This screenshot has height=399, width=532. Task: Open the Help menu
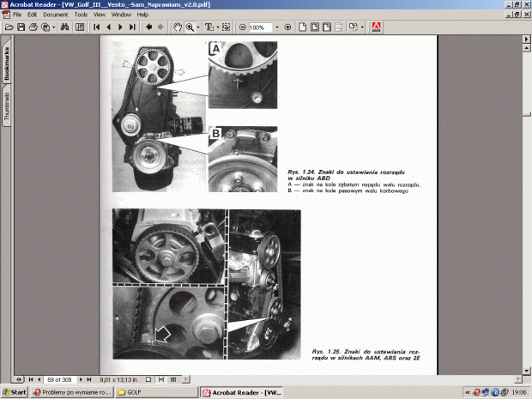[142, 15]
